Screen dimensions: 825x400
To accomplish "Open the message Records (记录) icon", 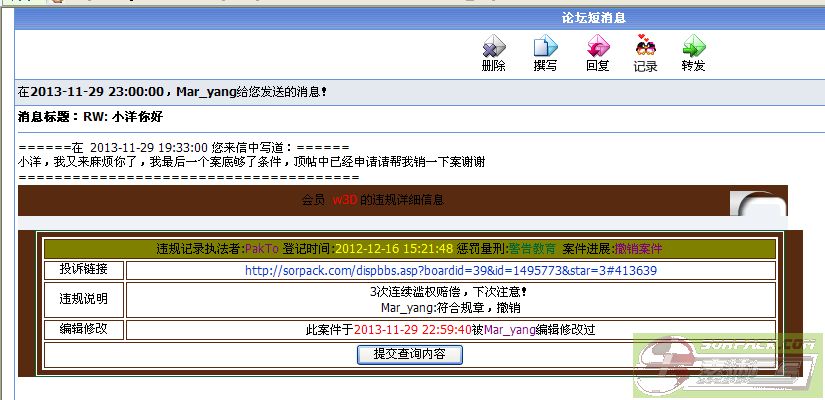I will [645, 46].
